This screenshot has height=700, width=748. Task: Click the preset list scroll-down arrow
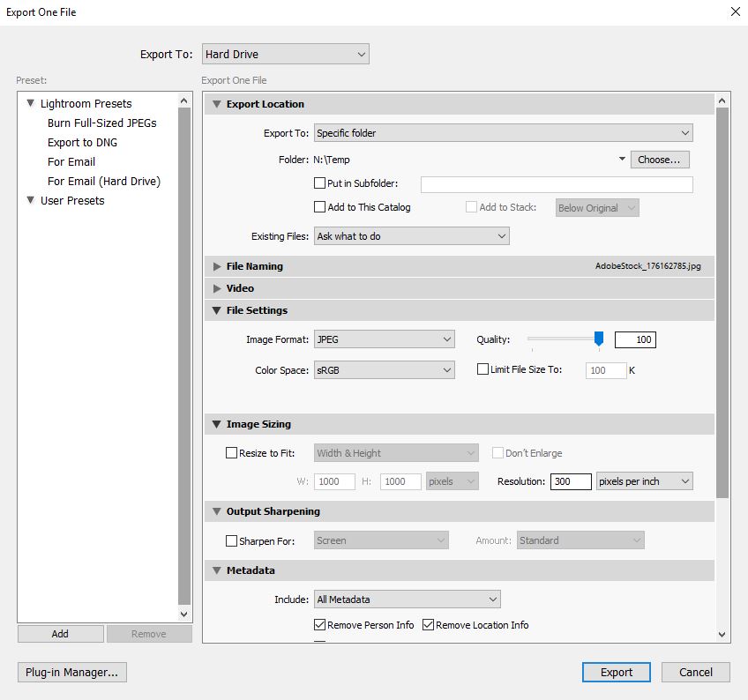[x=184, y=614]
